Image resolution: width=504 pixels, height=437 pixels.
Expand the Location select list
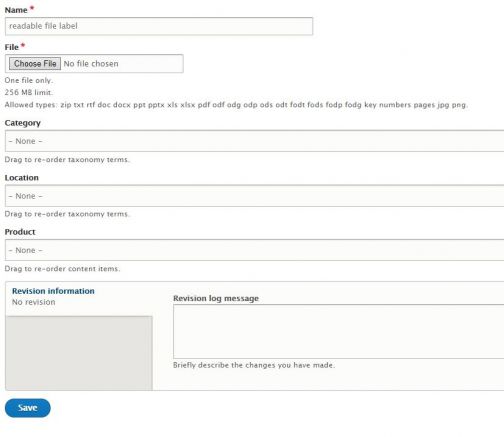coord(254,196)
